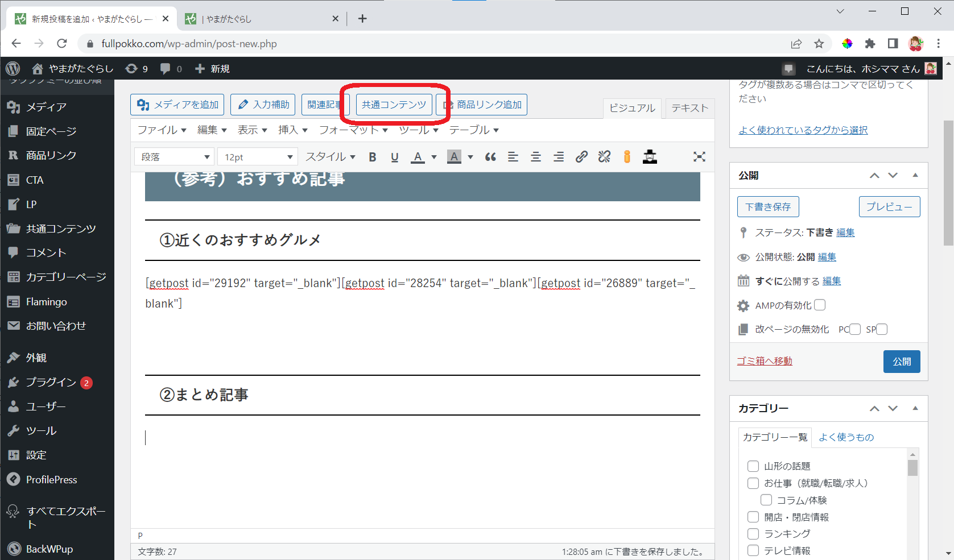The image size is (954, 560).
Task: Click the insert link icon
Action: [581, 157]
